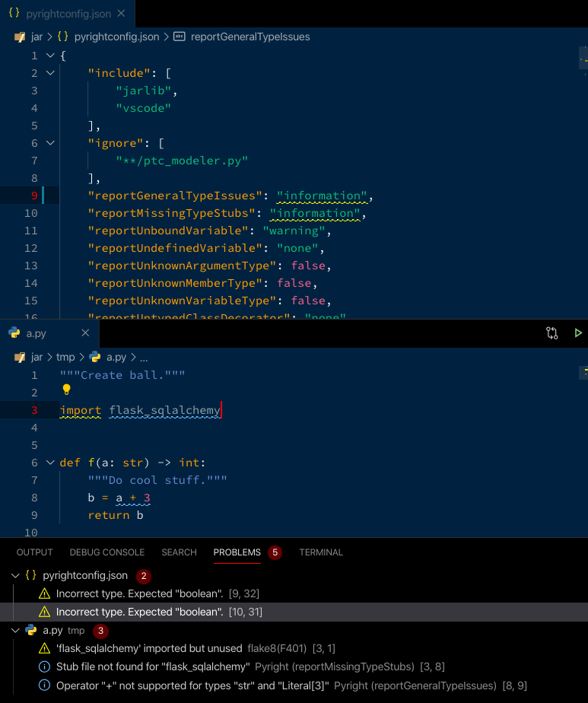
Task: Close the pyrightconfig.json editor tab
Action: coord(121,14)
